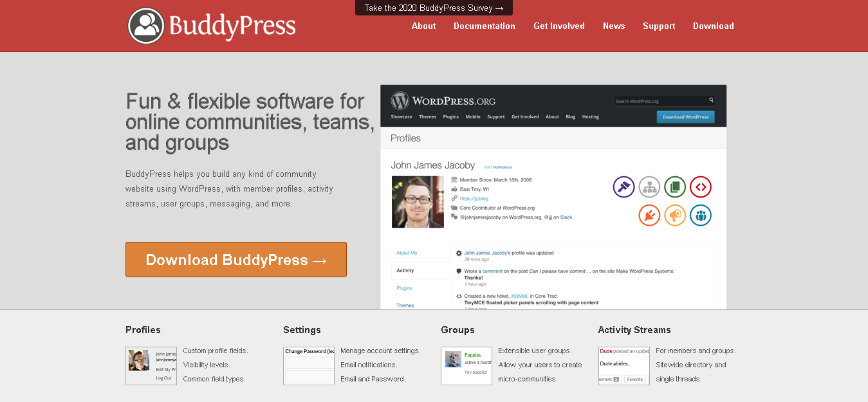
Task: Click the 'East Troy, WI' location text
Action: [474, 190]
